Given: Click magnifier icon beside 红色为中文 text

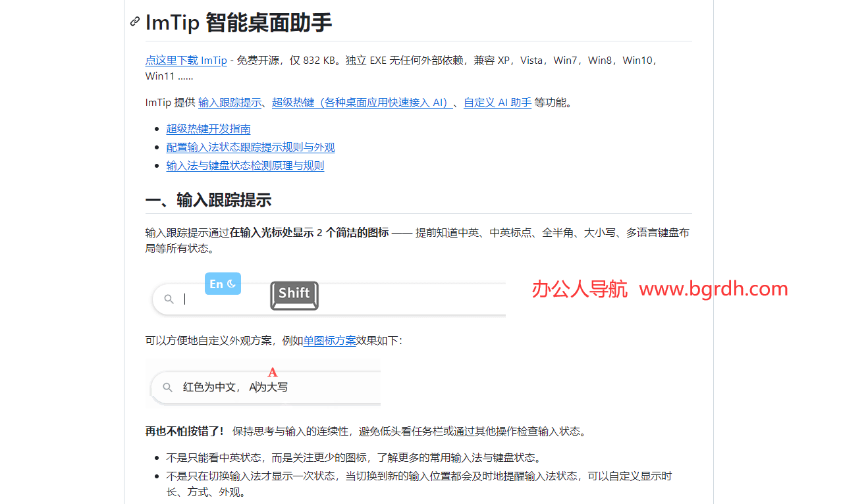Looking at the screenshot, I should click(x=168, y=388).
